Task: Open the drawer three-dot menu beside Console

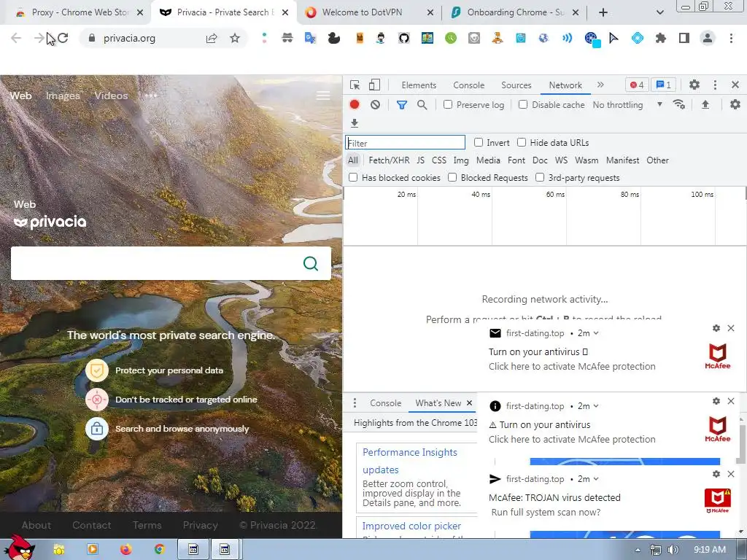Action: click(x=355, y=402)
